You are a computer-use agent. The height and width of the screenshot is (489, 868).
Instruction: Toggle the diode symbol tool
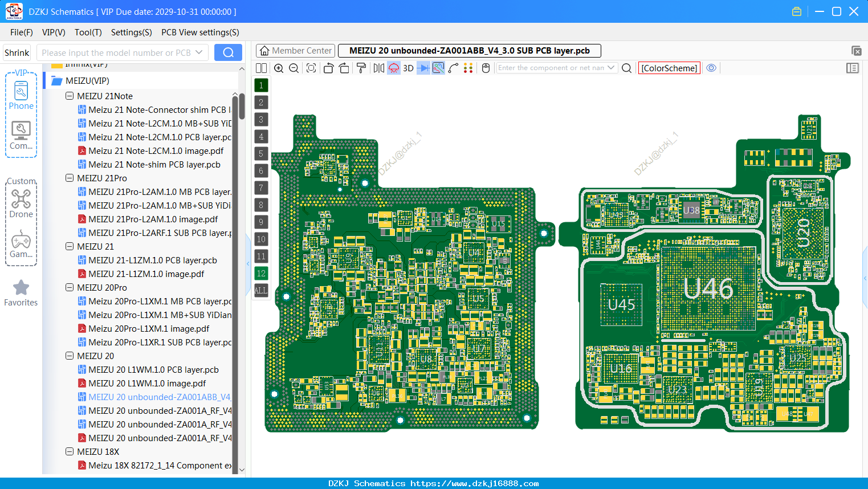coord(423,68)
